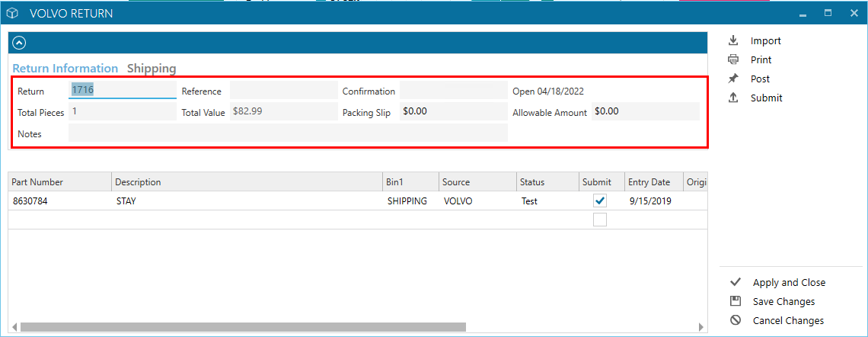868x337 pixels.
Task: Click the Save Changes button label
Action: [783, 301]
